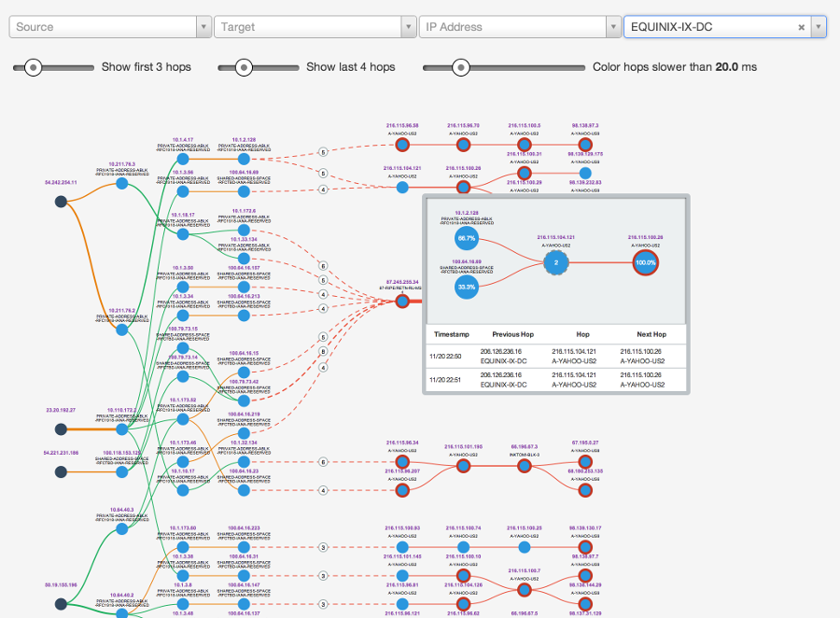840x618 pixels.
Task: Select hop node 100.64.16.213
Action: pyautogui.click(x=244, y=316)
